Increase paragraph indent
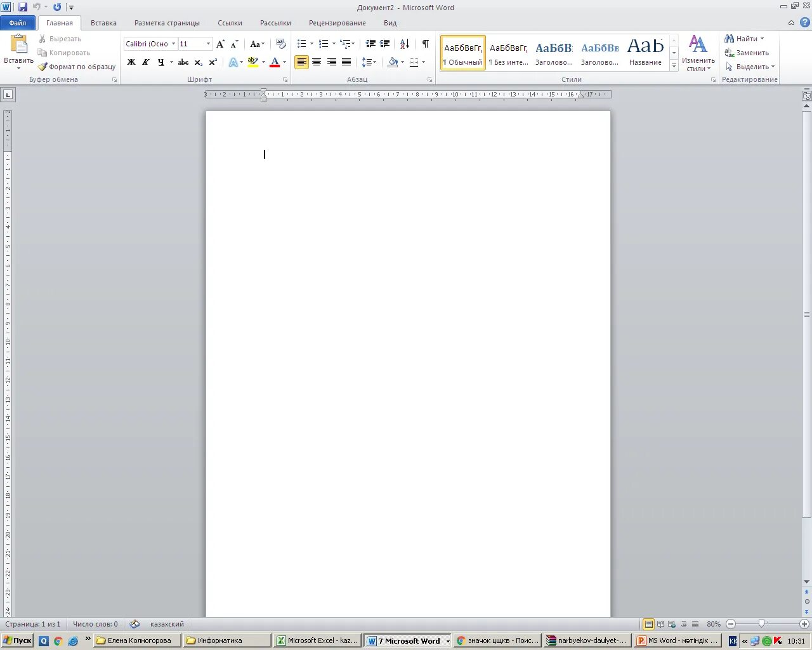This screenshot has height=650, width=812. [x=384, y=44]
